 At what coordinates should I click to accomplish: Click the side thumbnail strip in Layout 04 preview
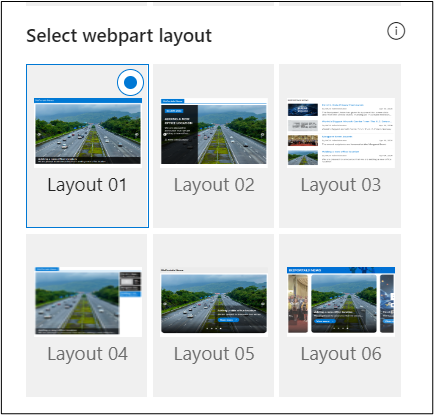tap(130, 284)
